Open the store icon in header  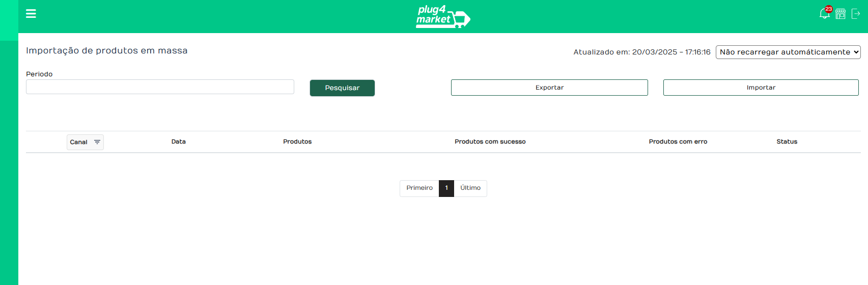pyautogui.click(x=841, y=14)
